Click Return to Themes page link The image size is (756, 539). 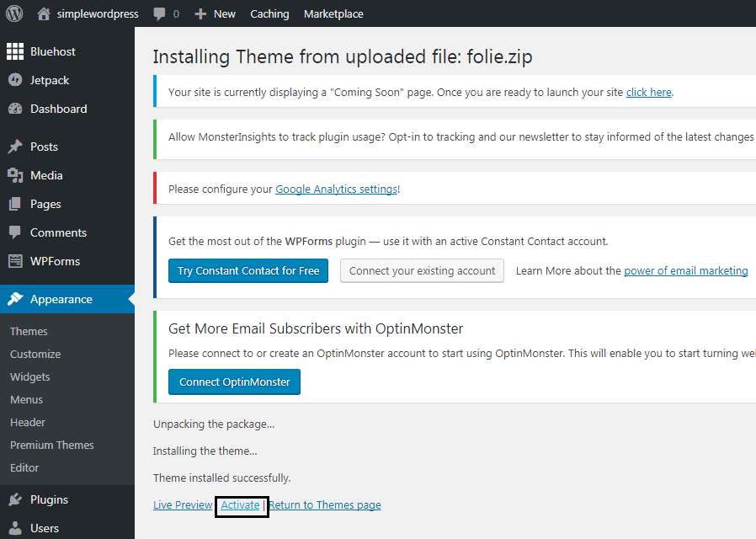[x=325, y=504]
